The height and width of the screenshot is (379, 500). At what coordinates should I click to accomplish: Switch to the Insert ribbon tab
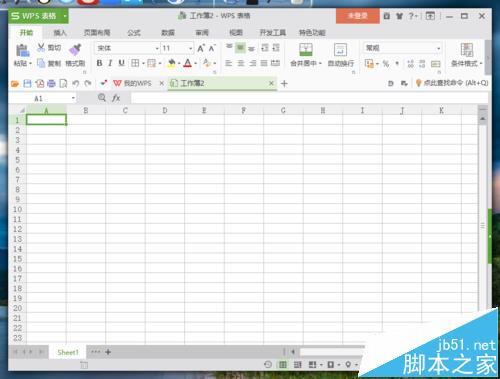click(x=60, y=33)
